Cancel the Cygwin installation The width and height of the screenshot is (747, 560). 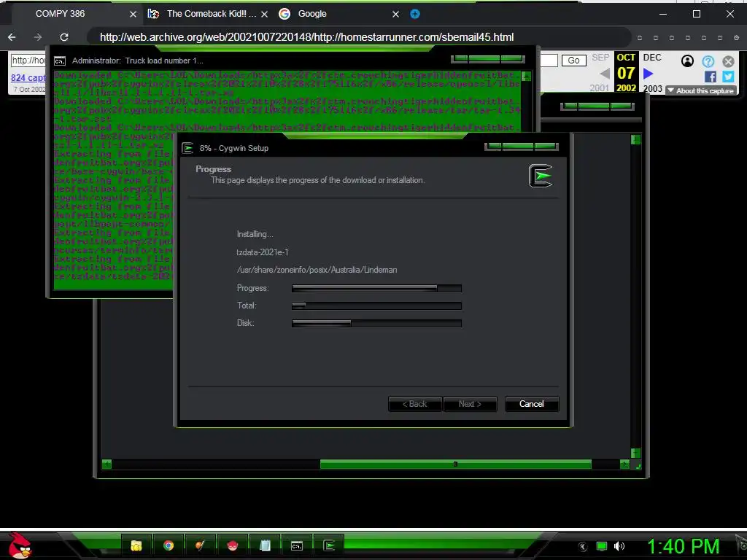(532, 404)
